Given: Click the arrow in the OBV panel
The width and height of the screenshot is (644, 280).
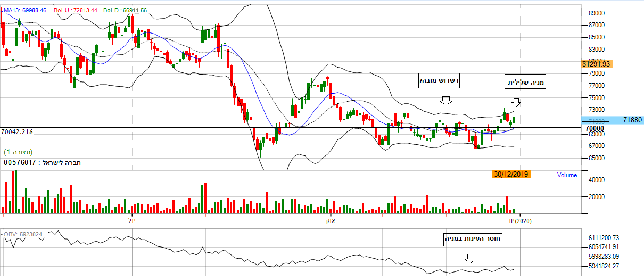Looking at the screenshot, I should (469, 259).
